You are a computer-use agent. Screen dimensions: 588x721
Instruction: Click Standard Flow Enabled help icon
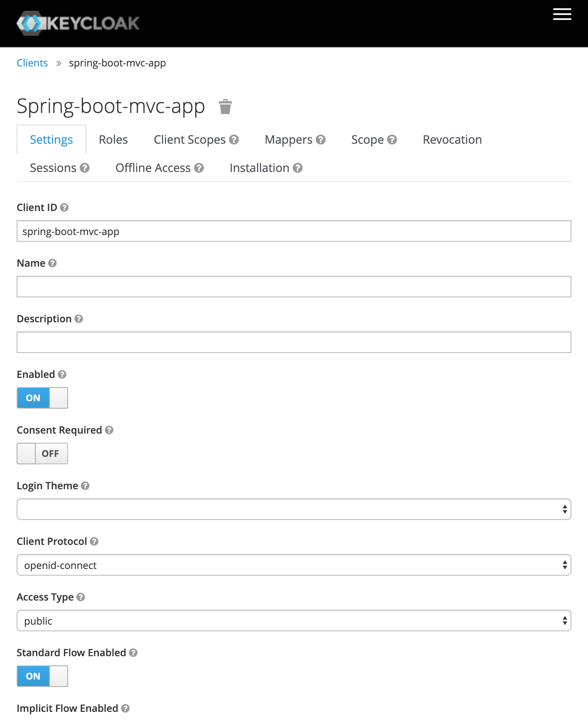(133, 652)
